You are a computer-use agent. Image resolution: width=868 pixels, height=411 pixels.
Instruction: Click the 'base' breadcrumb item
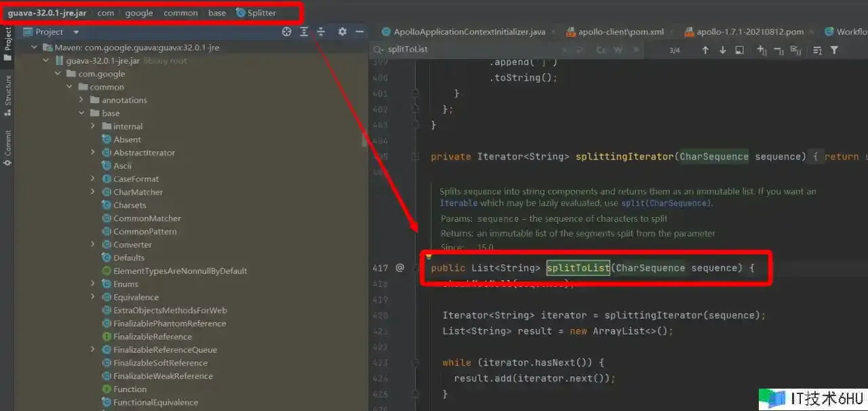pyautogui.click(x=217, y=13)
